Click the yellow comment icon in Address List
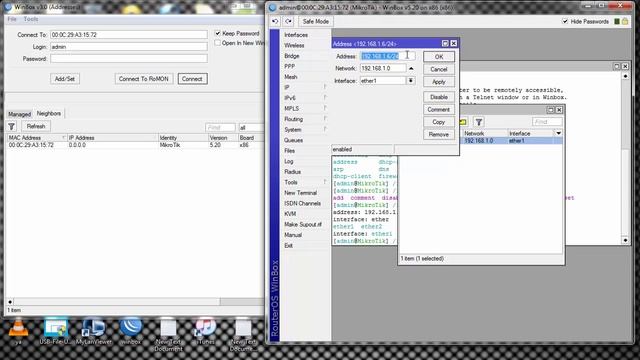Image resolution: width=640 pixels, height=360 pixels. 463,122
